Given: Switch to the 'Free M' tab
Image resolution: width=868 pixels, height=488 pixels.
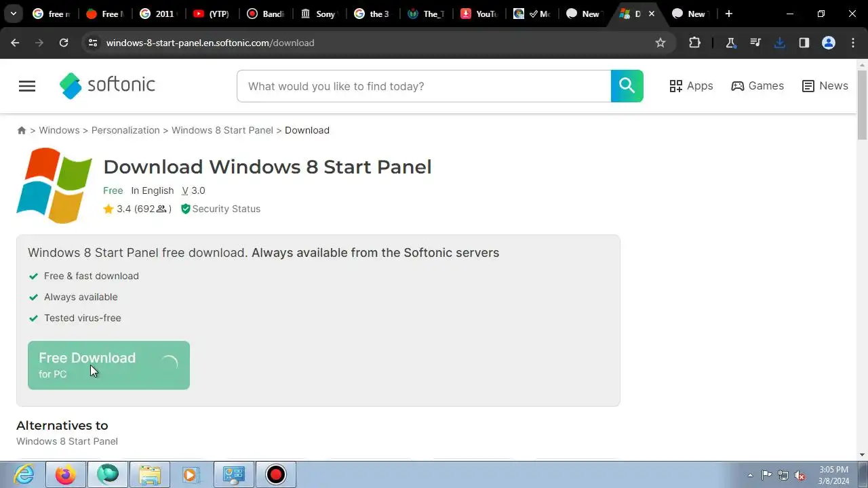Looking at the screenshot, I should (x=104, y=14).
